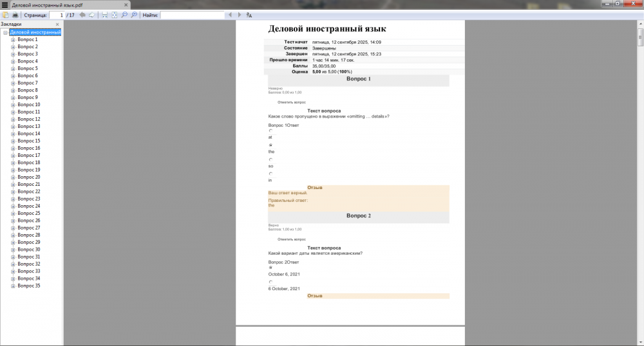Jump to bookmark Вопрос 23
644x346 pixels.
coord(29,199)
